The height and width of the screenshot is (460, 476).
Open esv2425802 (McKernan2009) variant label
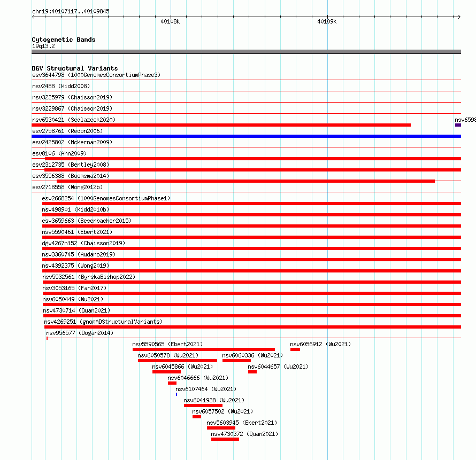pos(72,142)
